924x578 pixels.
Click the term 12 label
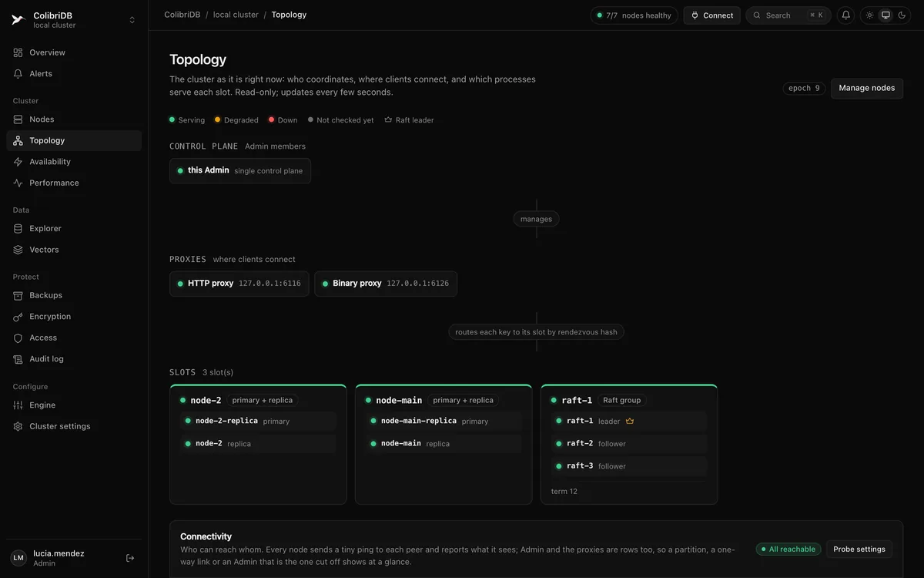pyautogui.click(x=564, y=491)
